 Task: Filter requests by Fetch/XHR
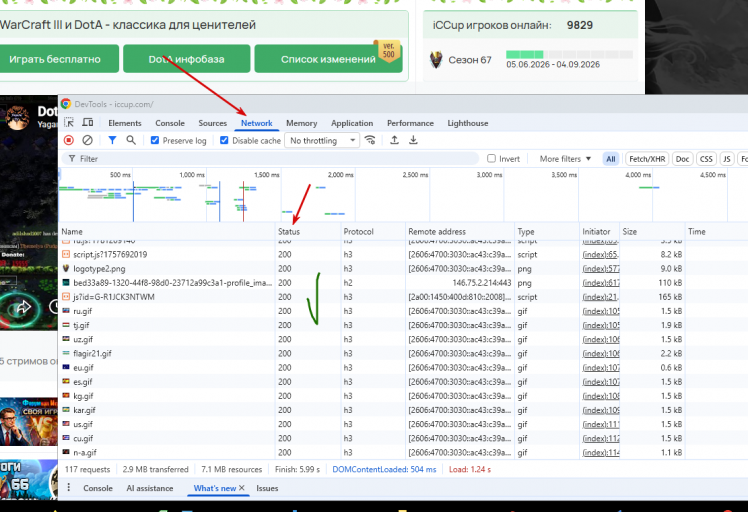[x=647, y=159]
